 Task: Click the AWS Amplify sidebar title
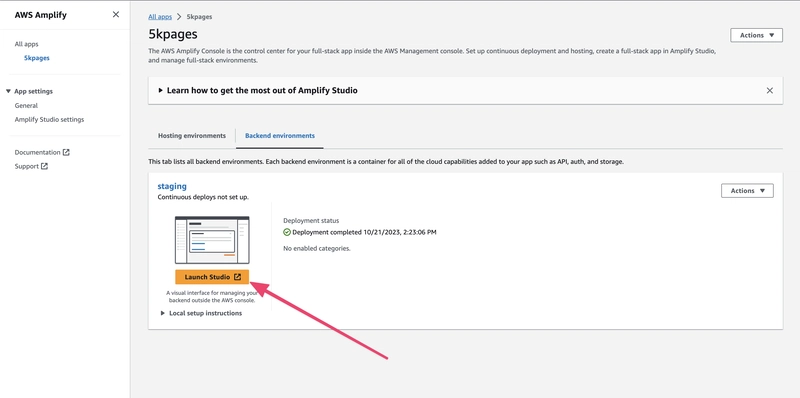click(x=41, y=15)
